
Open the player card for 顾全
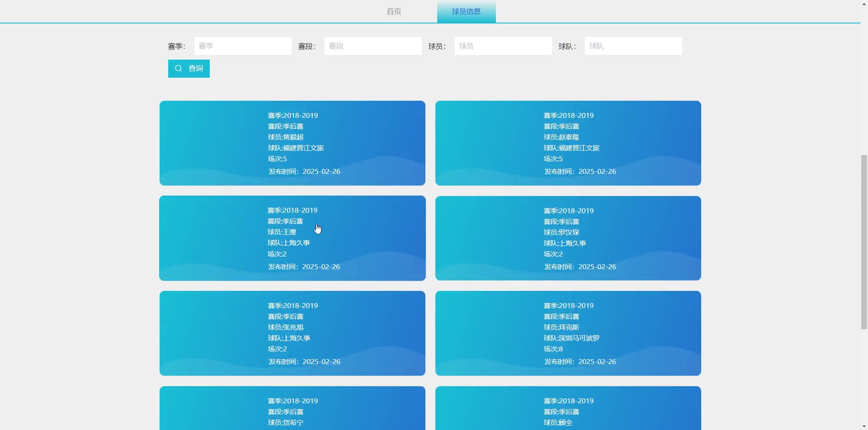568,408
